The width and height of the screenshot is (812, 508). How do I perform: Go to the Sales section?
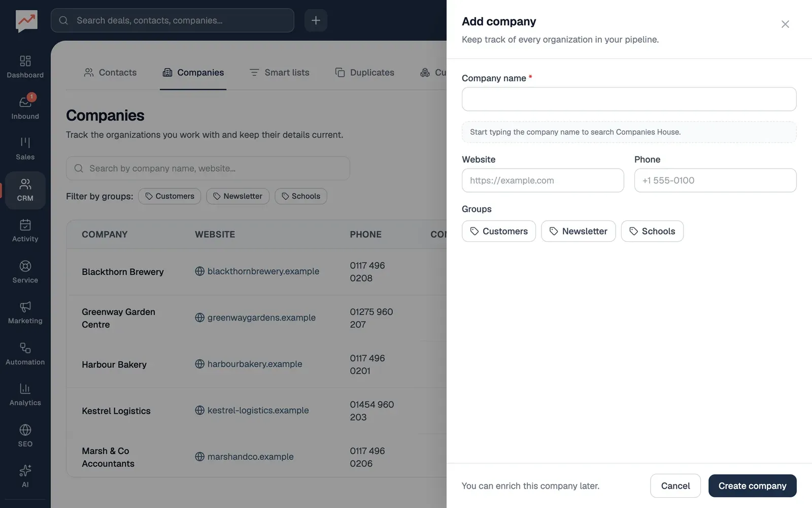(25, 148)
